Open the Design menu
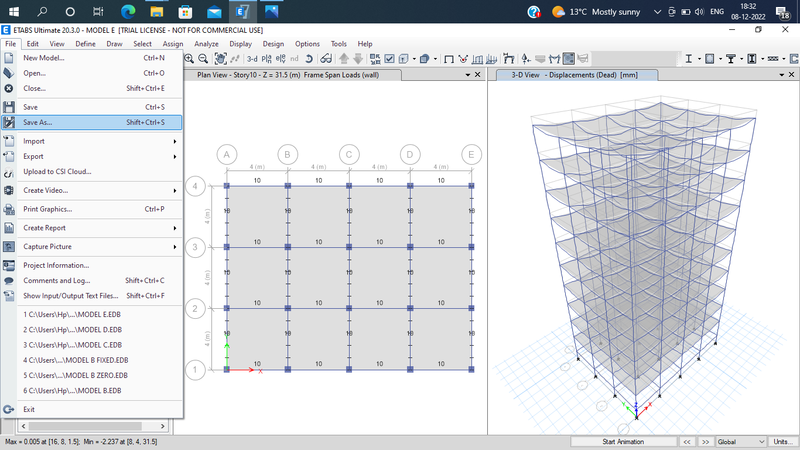This screenshot has height=450, width=800. point(273,44)
